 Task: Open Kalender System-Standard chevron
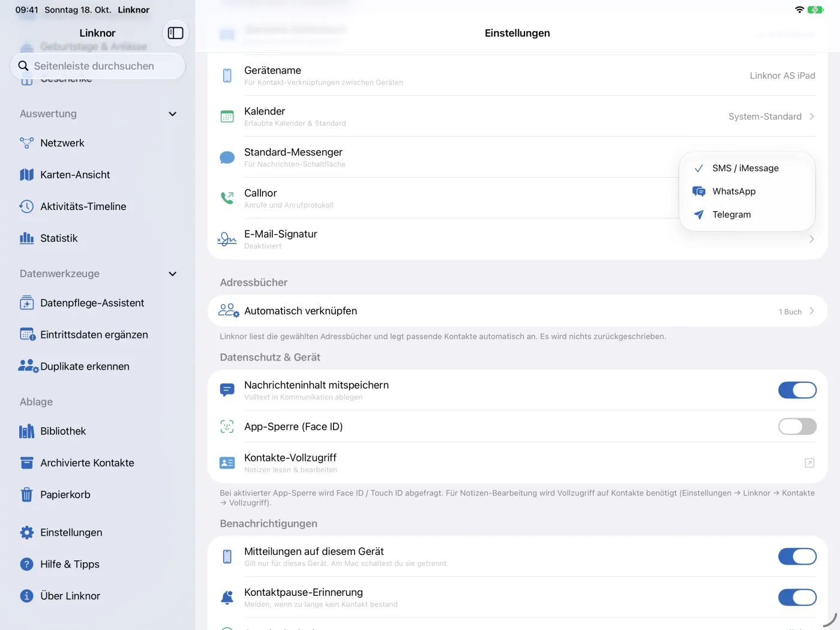[x=812, y=116]
